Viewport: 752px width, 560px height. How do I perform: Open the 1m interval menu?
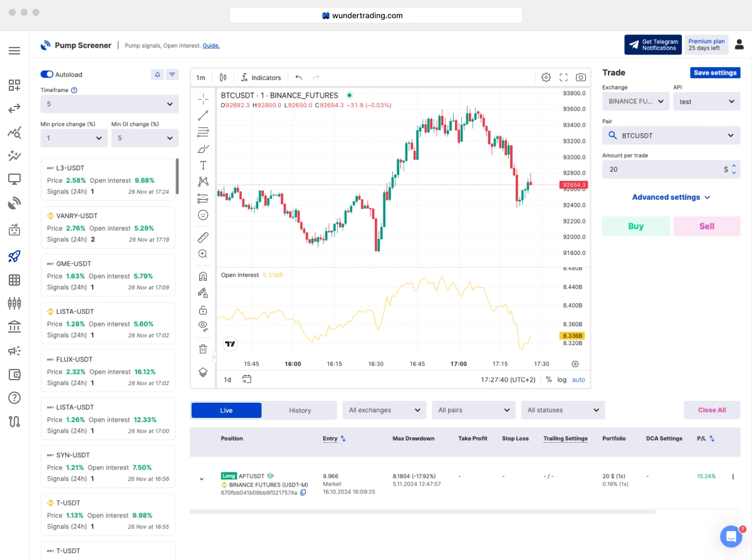pyautogui.click(x=201, y=77)
